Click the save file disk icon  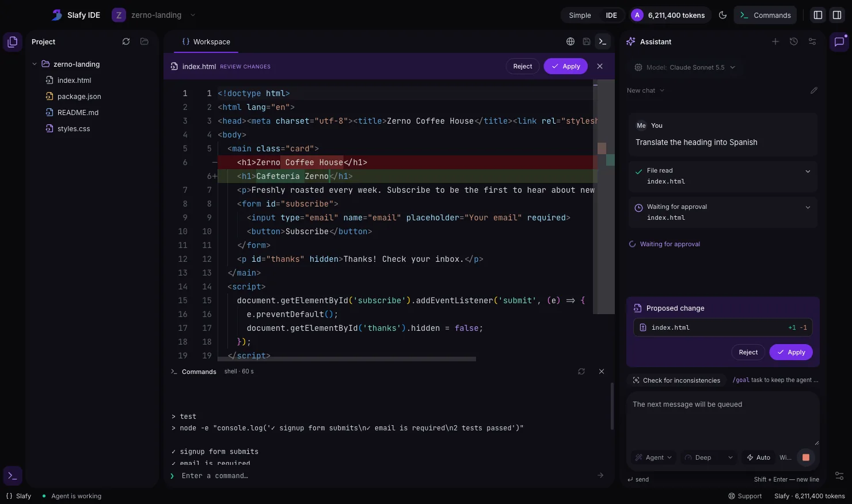pyautogui.click(x=586, y=41)
